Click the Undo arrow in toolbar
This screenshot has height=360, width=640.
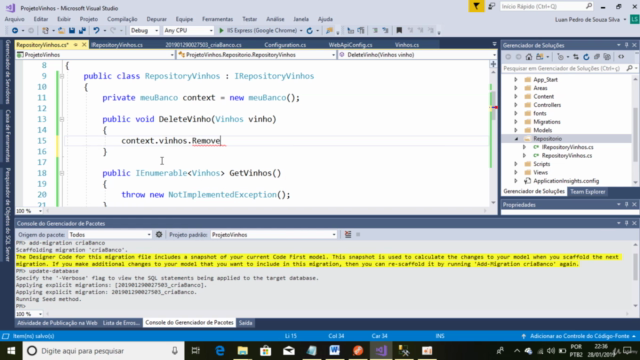(x=96, y=31)
